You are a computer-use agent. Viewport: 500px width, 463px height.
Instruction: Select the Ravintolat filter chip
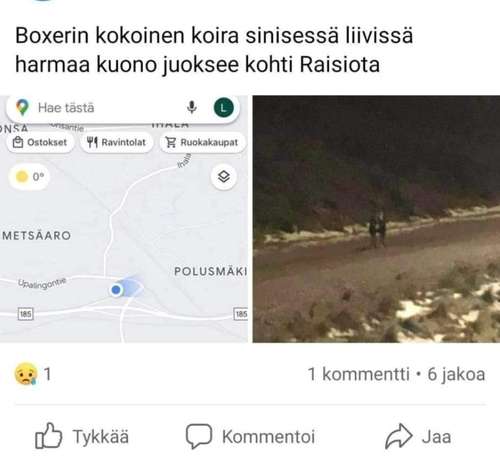pos(116,143)
